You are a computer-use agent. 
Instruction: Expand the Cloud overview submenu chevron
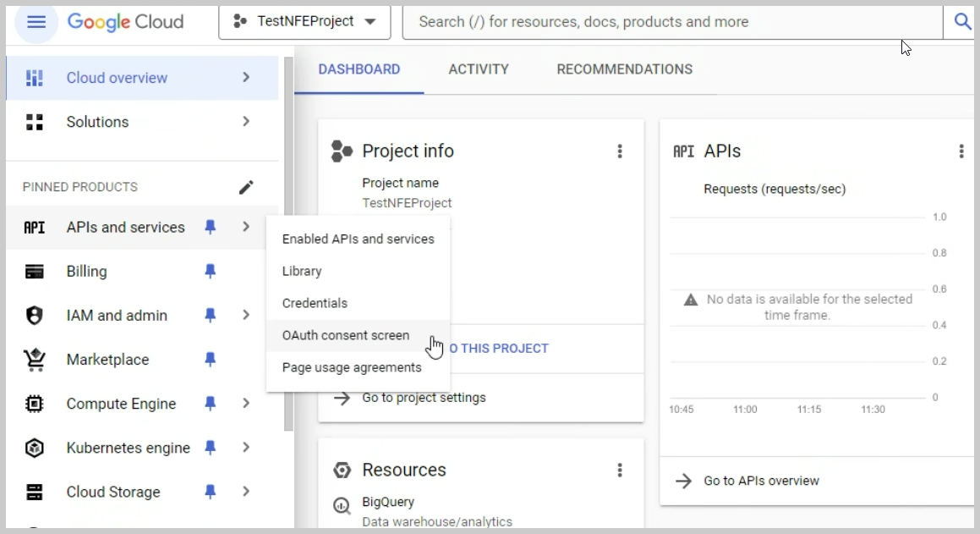(246, 78)
